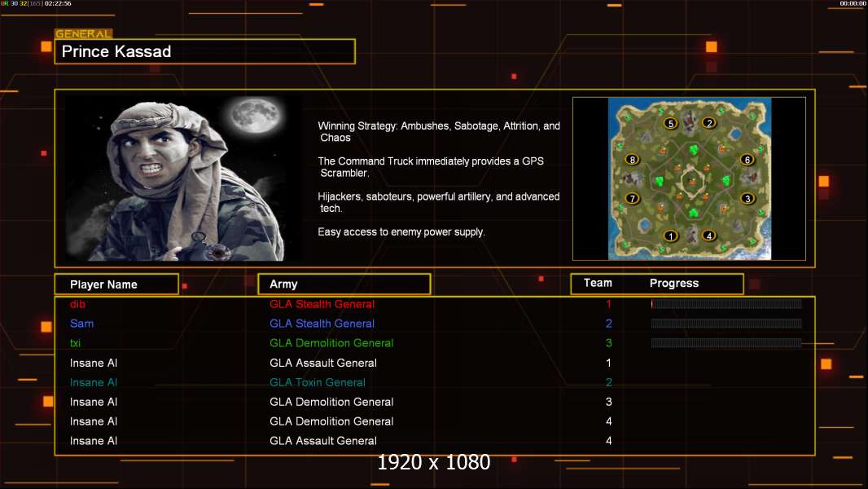The image size is (868, 489).
Task: Click the Prince Kassad general portrait
Action: (x=183, y=178)
